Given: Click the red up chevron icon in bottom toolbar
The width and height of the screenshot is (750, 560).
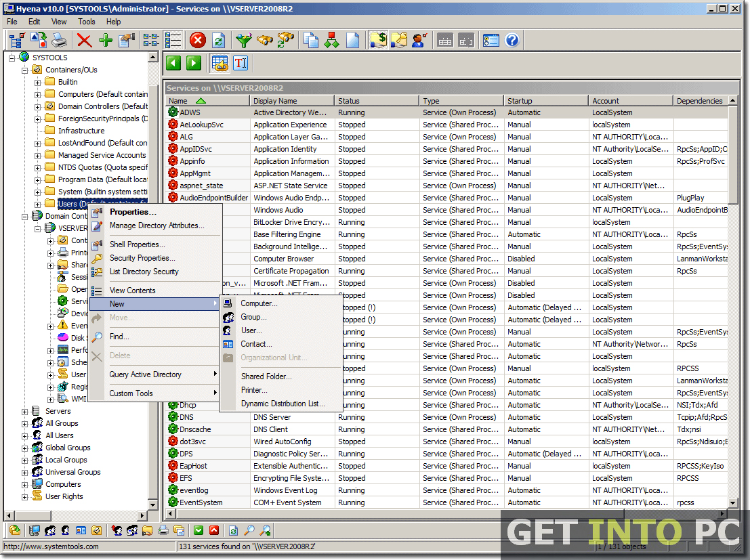Looking at the screenshot, I should [x=214, y=530].
